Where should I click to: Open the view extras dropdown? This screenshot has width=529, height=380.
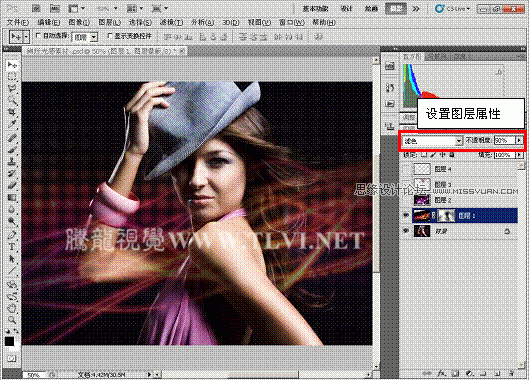77,8
